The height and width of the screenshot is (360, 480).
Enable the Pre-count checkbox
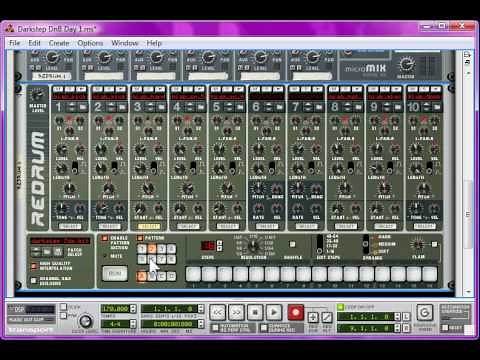tap(63, 315)
